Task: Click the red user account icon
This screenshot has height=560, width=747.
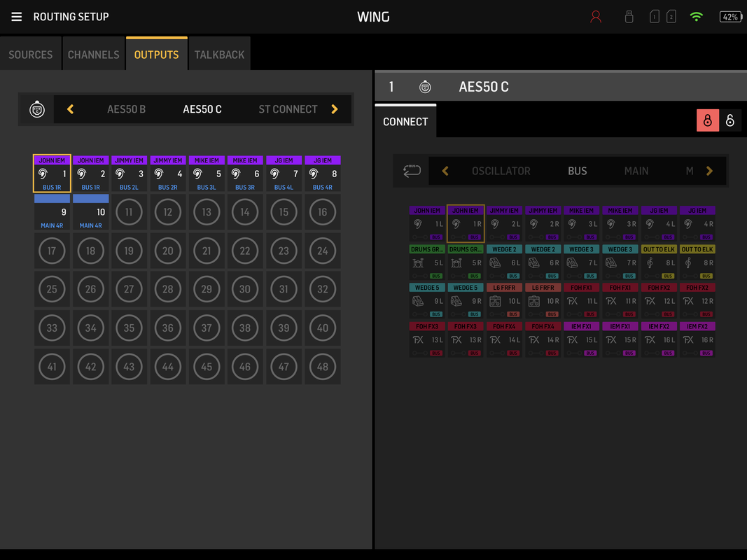Action: point(596,17)
